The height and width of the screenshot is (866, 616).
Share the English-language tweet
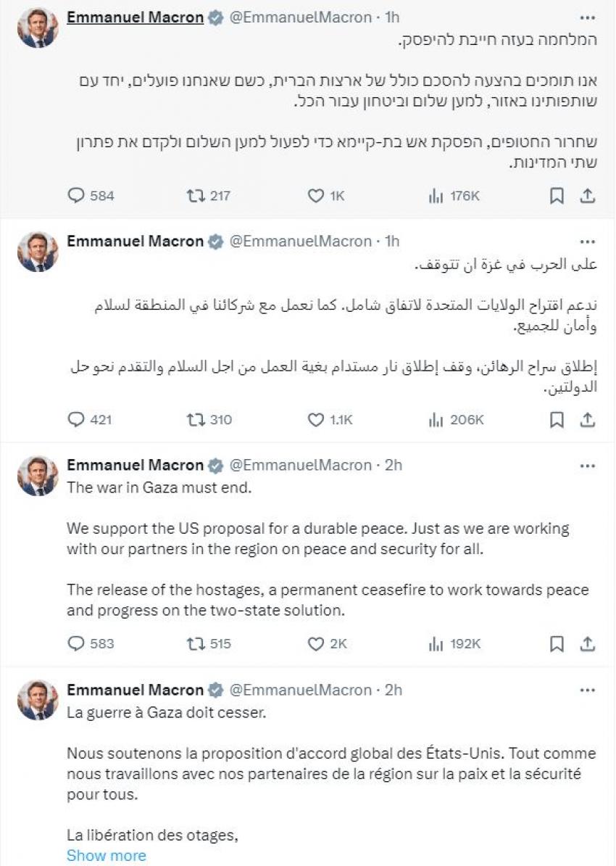588,643
